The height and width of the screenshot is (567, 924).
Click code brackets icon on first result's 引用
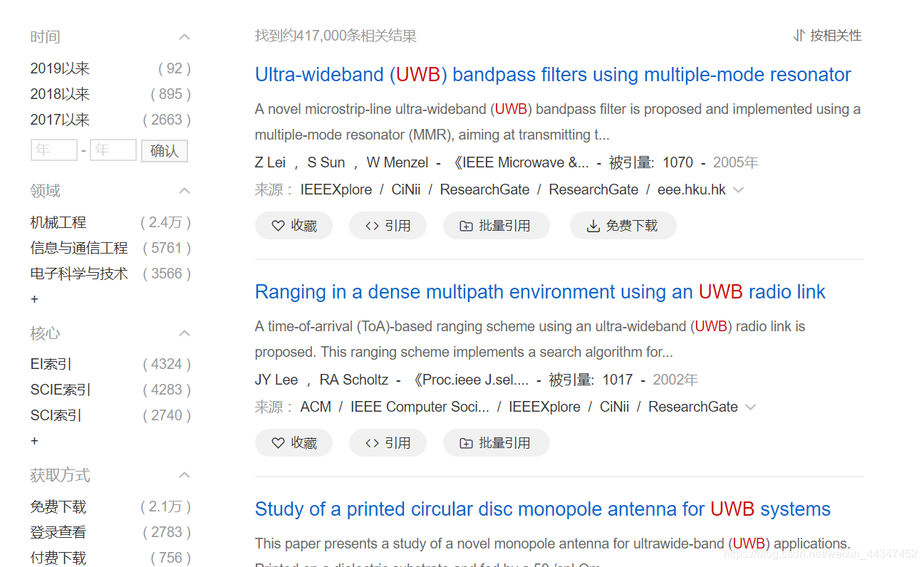[372, 226]
